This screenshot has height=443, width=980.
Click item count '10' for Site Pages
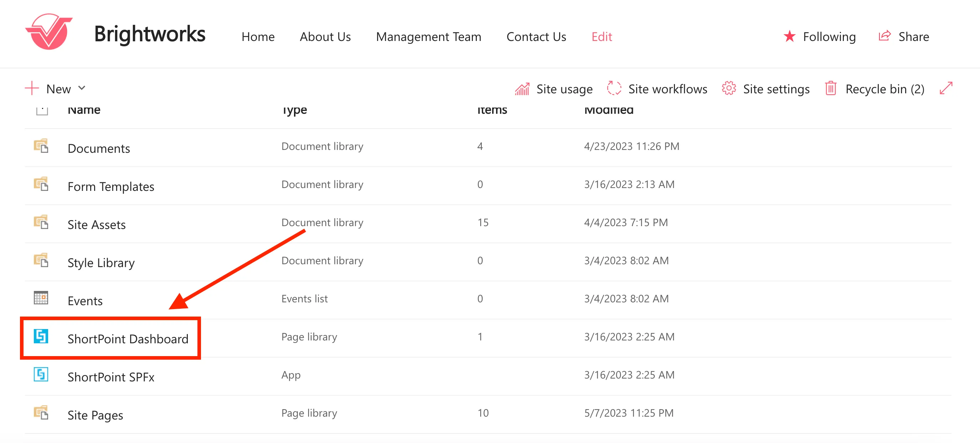483,413
